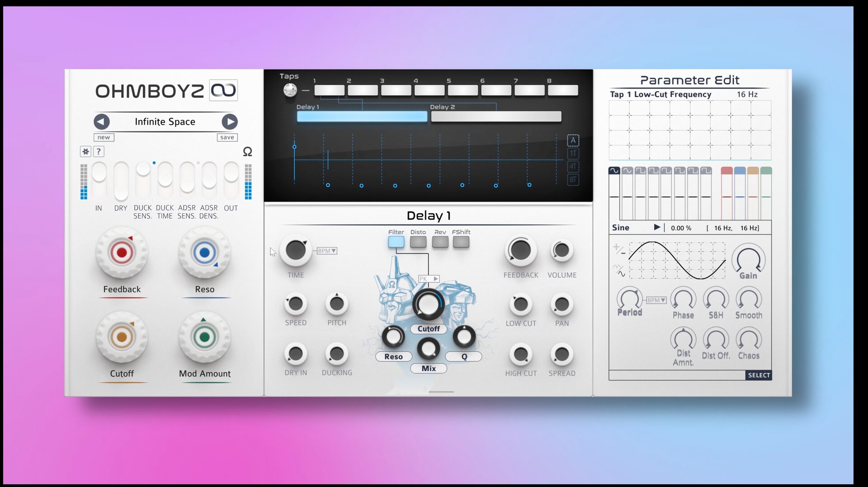The height and width of the screenshot is (487, 868).
Task: Open the BPM dropdown next to Period
Action: pos(656,300)
